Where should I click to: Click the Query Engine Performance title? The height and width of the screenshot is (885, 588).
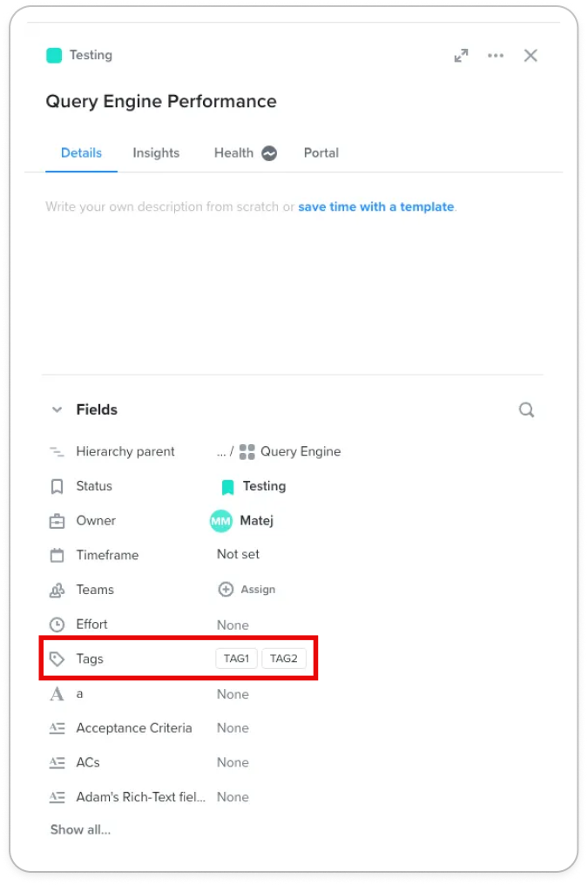click(x=161, y=102)
